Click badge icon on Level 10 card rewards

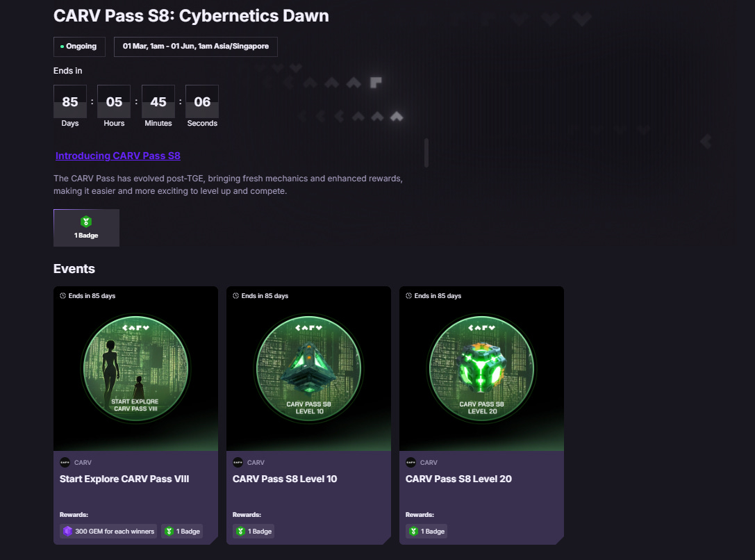click(x=241, y=531)
